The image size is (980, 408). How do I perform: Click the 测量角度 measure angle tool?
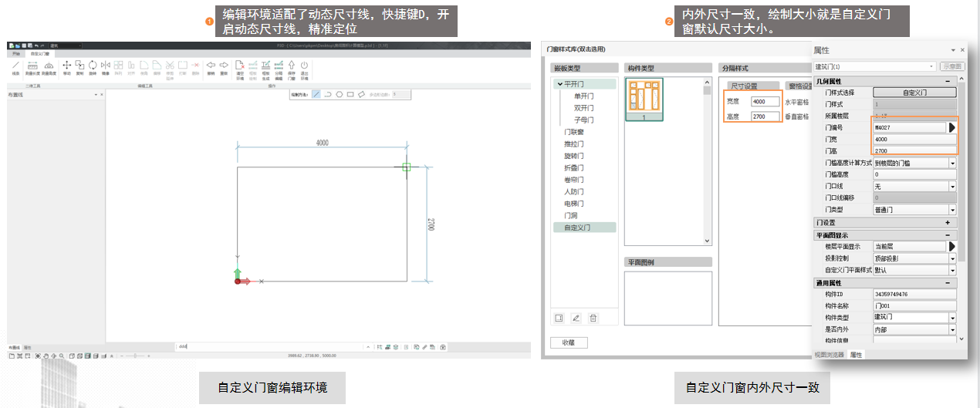49,68
